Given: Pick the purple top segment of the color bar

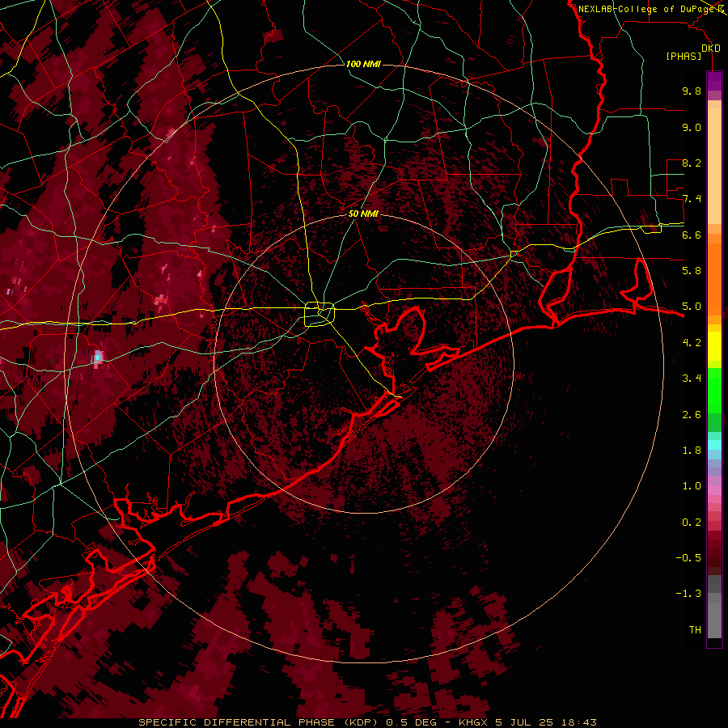Looking at the screenshot, I should click(714, 81).
